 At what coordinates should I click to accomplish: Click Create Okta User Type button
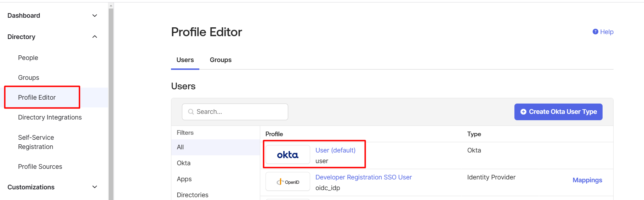[x=558, y=112]
